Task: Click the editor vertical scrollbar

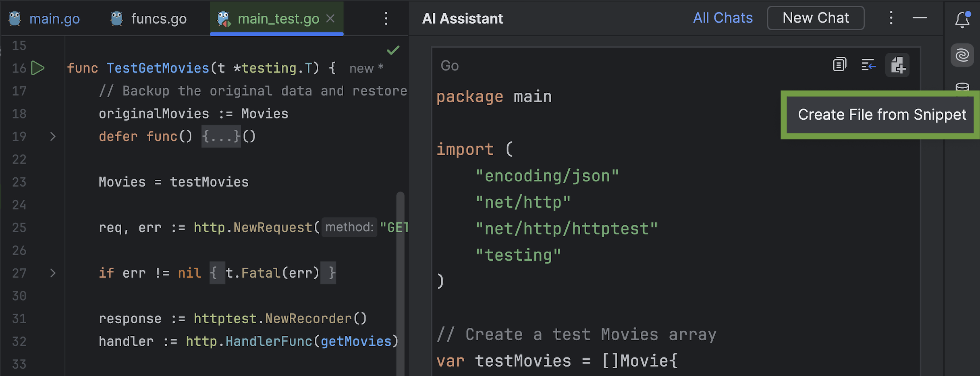Action: 400,282
